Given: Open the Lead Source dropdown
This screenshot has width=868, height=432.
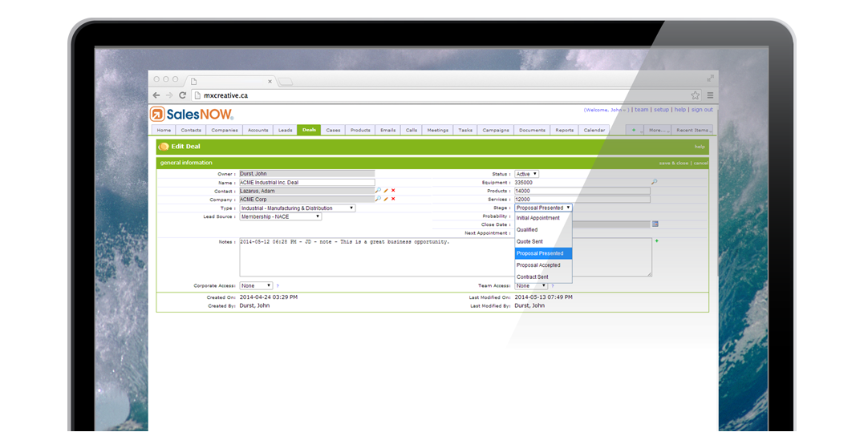Looking at the screenshot, I should (280, 217).
